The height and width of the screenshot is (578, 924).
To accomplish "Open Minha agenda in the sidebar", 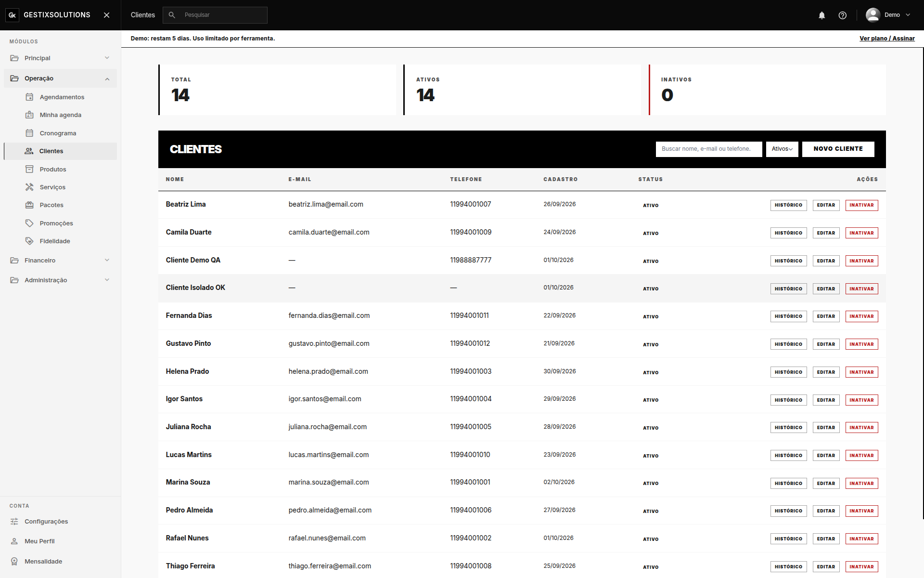I will 60,115.
